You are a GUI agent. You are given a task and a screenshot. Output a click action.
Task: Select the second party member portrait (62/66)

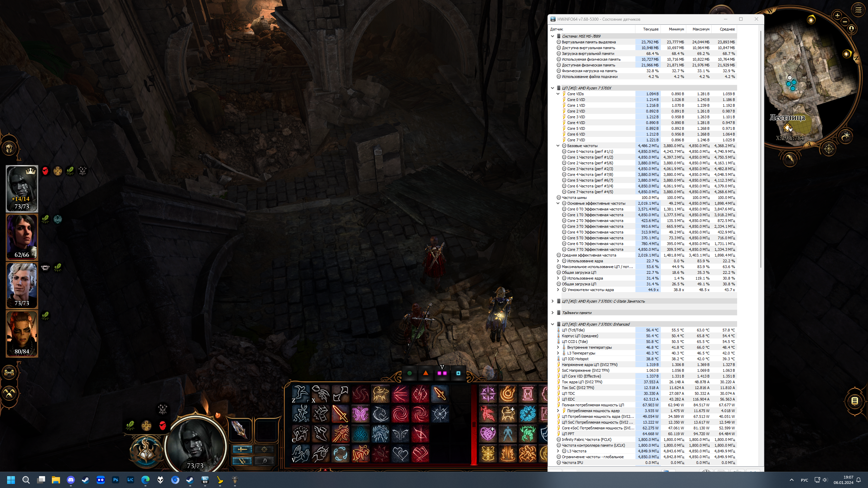pyautogui.click(x=22, y=237)
